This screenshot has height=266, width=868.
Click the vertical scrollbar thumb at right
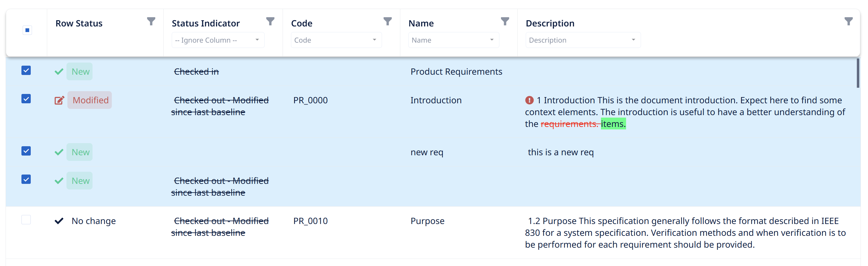click(858, 73)
